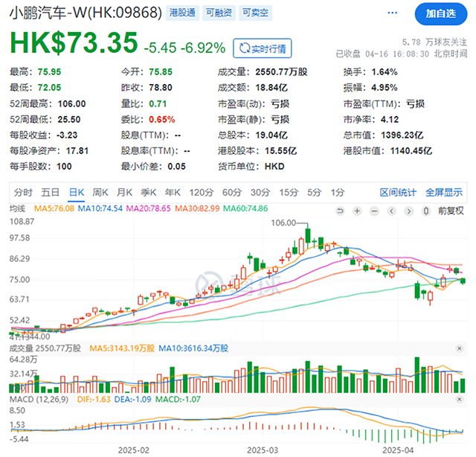Toggle the candlestick style icon
Image resolution: width=476 pixels, height=457 pixels.
(426, 211)
